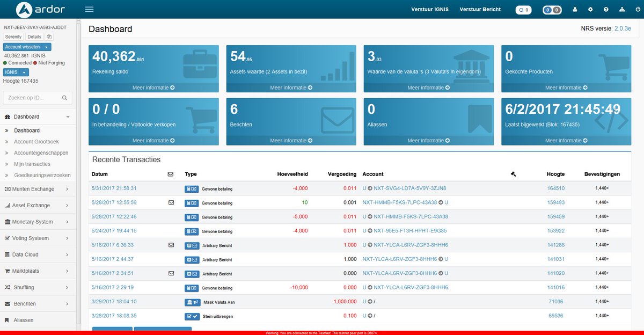644x335 pixels.
Task: Expand Marktplaats menu
Action: [x=38, y=271]
